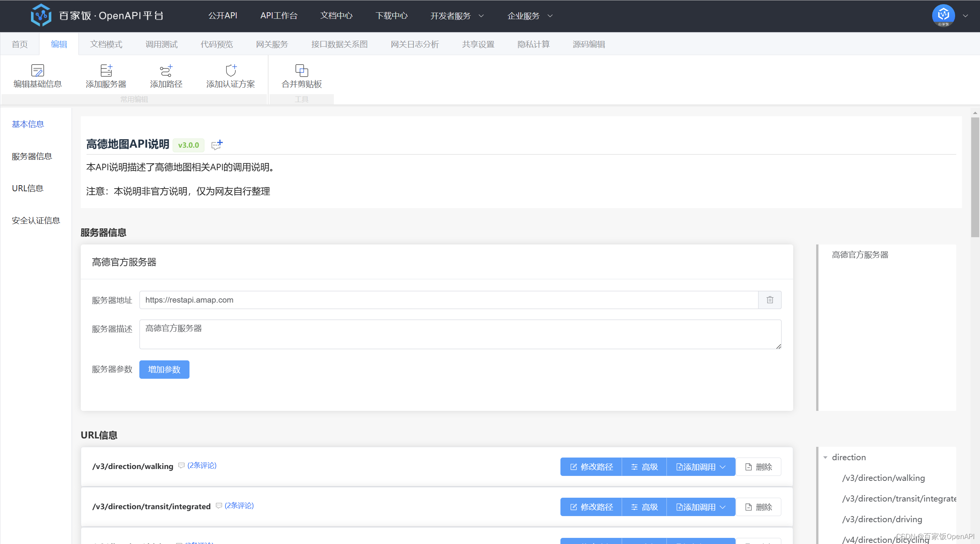Switch to the 调用测试 tab

(162, 44)
